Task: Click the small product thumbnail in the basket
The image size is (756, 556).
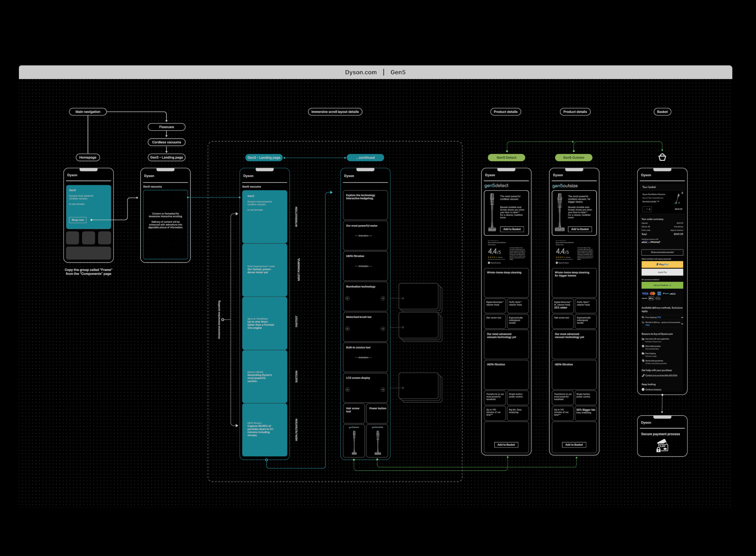Action: coord(678,198)
